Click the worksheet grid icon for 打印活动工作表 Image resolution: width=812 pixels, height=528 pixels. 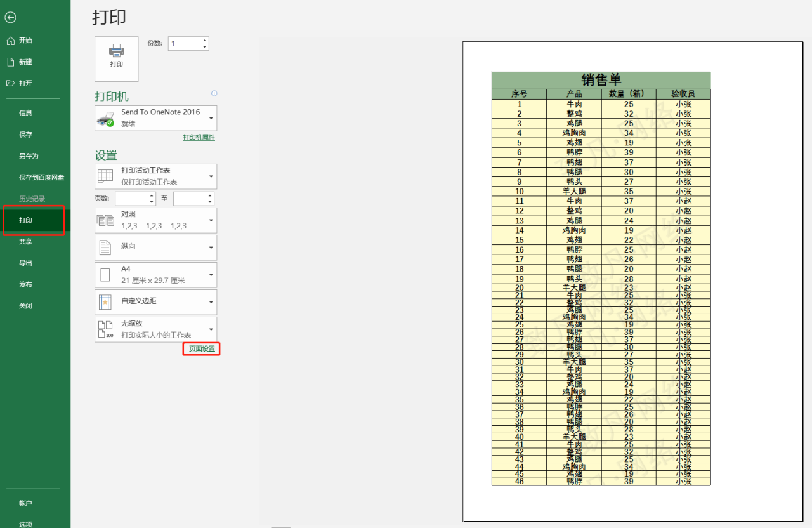coord(105,176)
